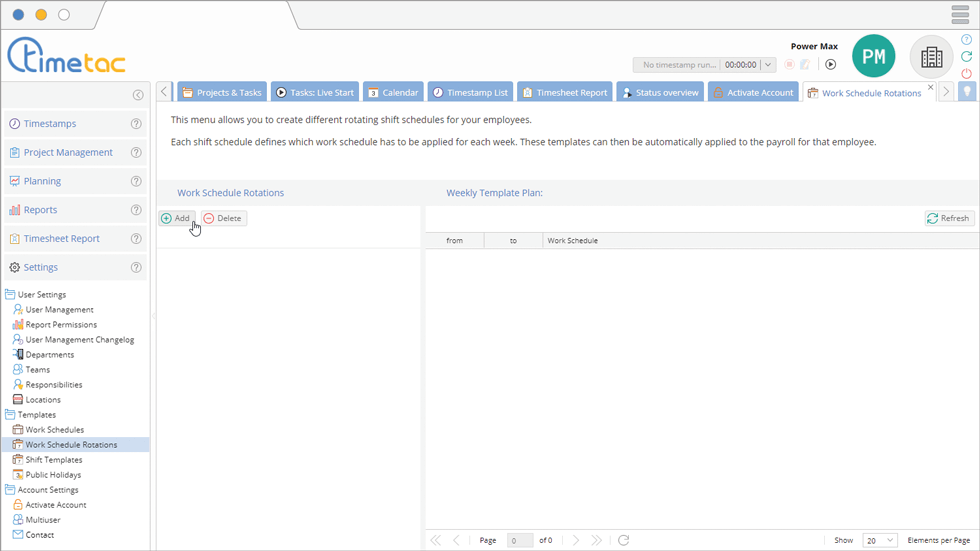Switch to the Status overview tab
This screenshot has height=551, width=980.
[660, 92]
